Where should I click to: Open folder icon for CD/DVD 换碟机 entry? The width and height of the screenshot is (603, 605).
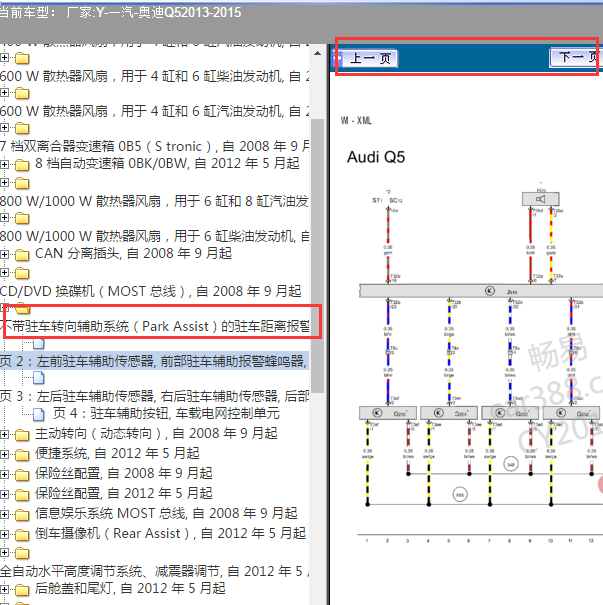[22, 273]
